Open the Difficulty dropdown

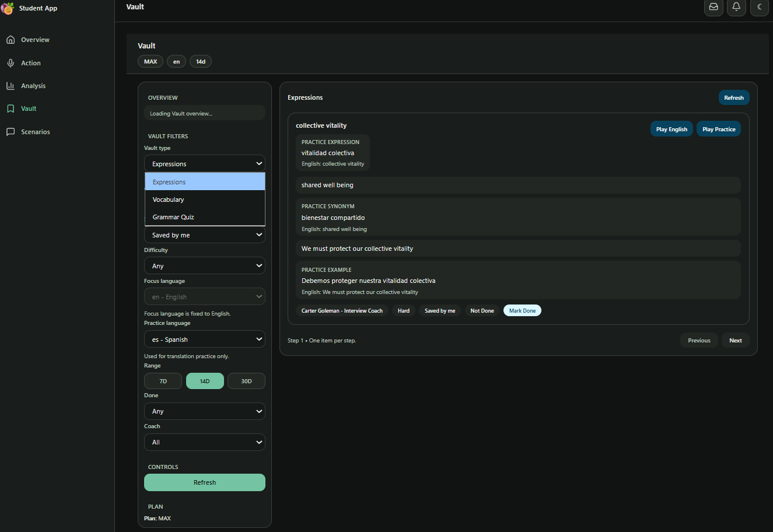coord(205,266)
